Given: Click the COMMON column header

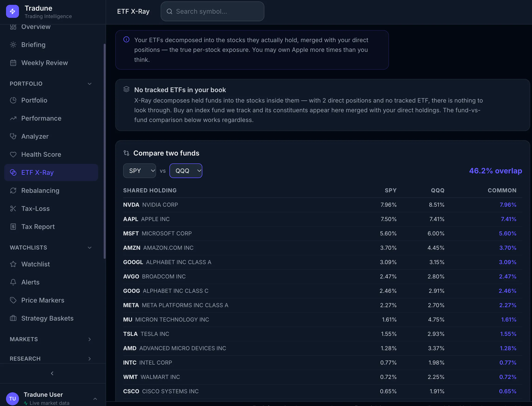Looking at the screenshot, I should pos(502,191).
